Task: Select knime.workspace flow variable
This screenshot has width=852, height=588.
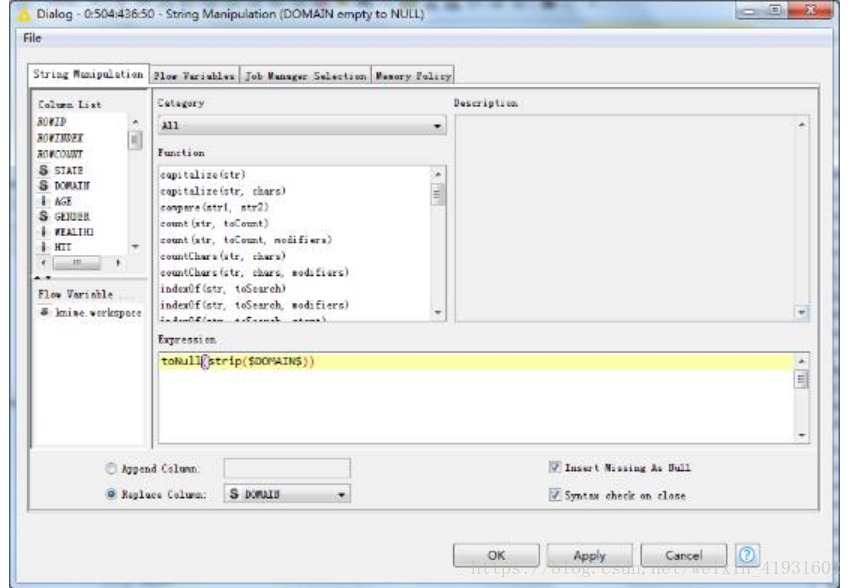Action: [98, 312]
